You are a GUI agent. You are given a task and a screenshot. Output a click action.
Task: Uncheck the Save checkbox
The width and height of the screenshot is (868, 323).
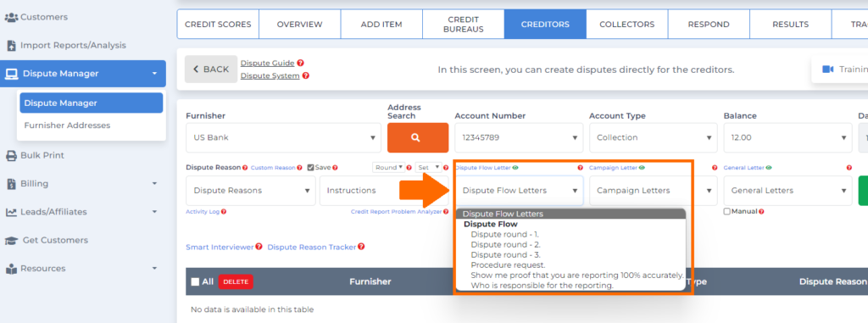coord(310,167)
